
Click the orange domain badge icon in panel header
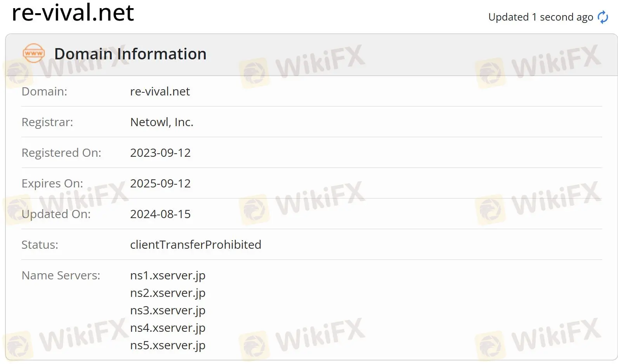(x=34, y=54)
